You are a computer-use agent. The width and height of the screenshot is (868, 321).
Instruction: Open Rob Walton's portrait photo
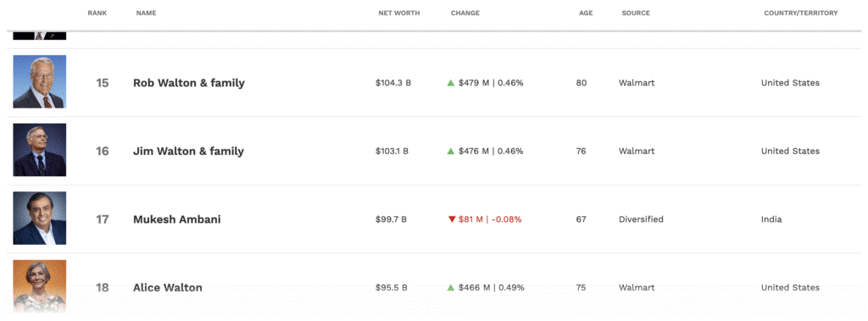pyautogui.click(x=40, y=82)
